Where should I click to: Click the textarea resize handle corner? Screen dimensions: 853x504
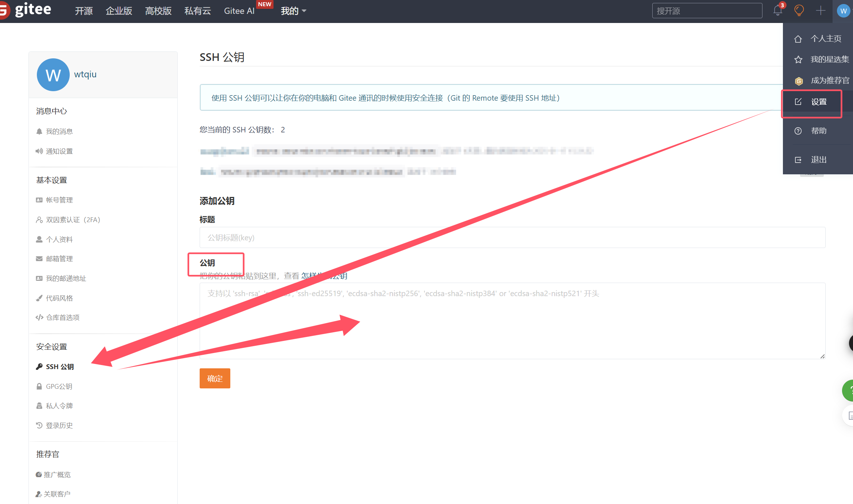[822, 356]
